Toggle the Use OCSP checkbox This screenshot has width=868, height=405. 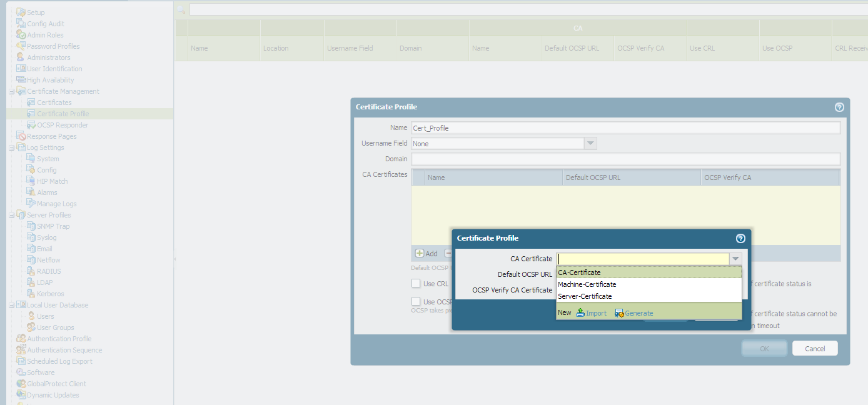(x=416, y=302)
